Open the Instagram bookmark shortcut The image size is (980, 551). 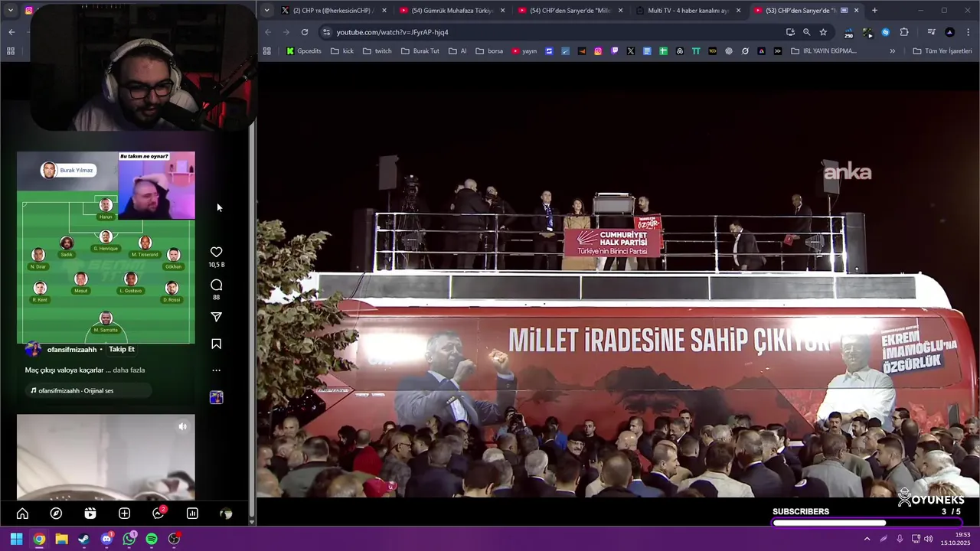(x=598, y=51)
